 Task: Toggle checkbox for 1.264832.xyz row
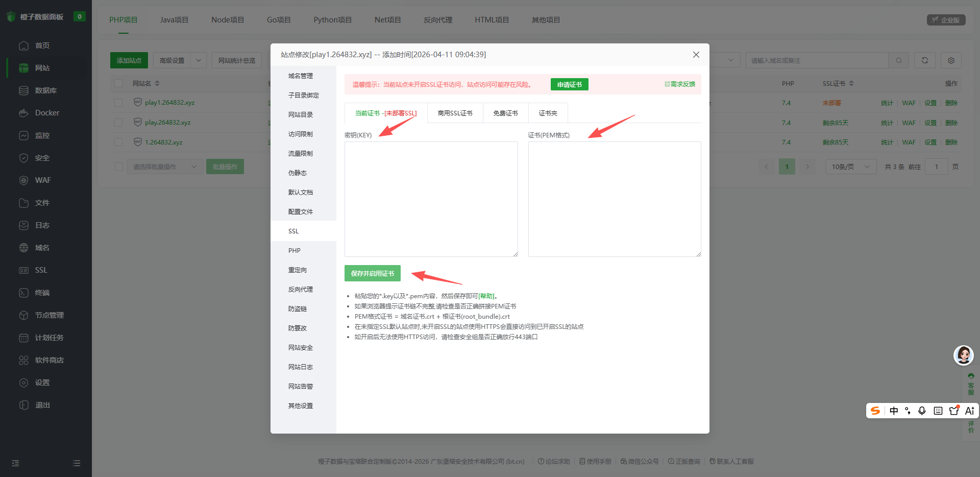coord(118,142)
